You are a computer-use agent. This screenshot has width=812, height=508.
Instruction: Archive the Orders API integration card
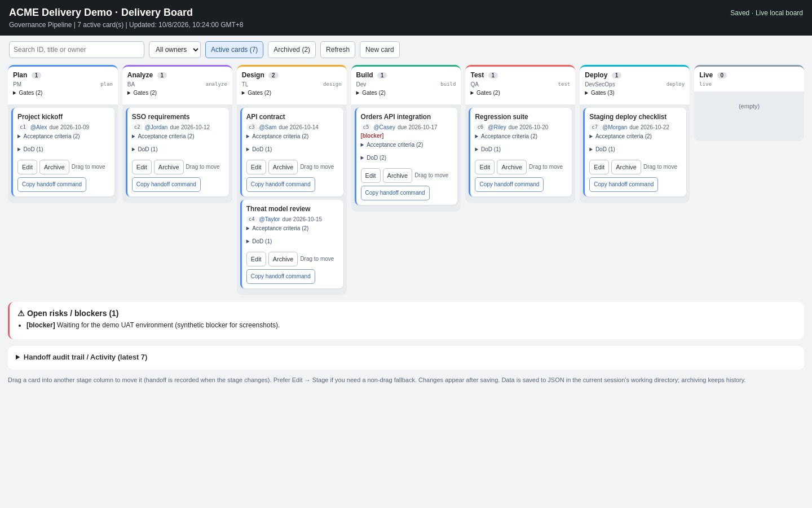398,176
